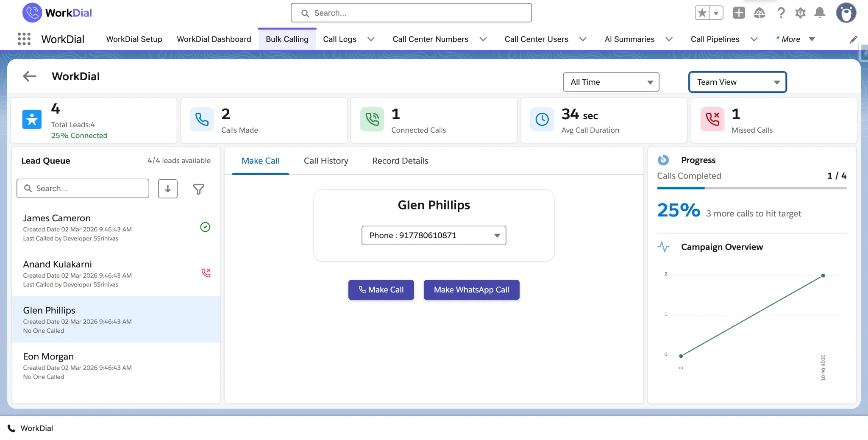This screenshot has width=868, height=440.
Task: Click the 25% Connected text
Action: (79, 136)
